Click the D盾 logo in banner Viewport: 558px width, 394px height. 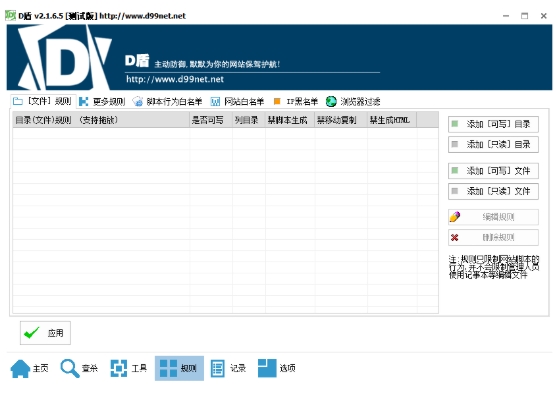[65, 58]
